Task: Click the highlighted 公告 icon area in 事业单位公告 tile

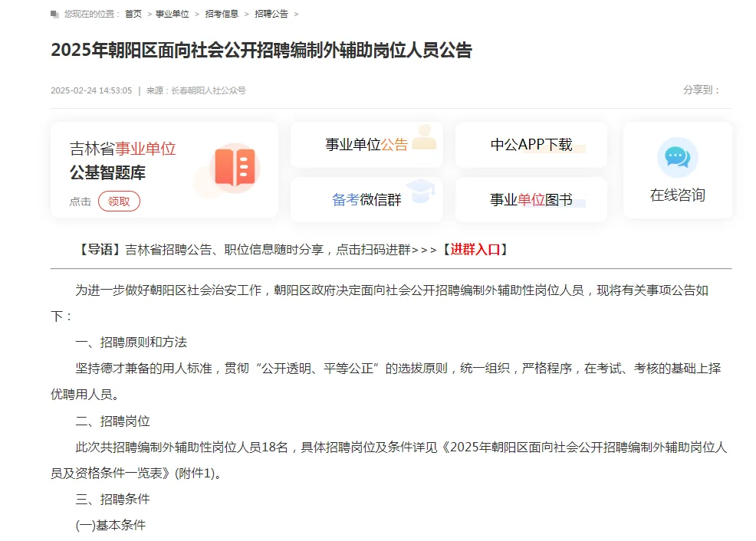Action: click(395, 143)
